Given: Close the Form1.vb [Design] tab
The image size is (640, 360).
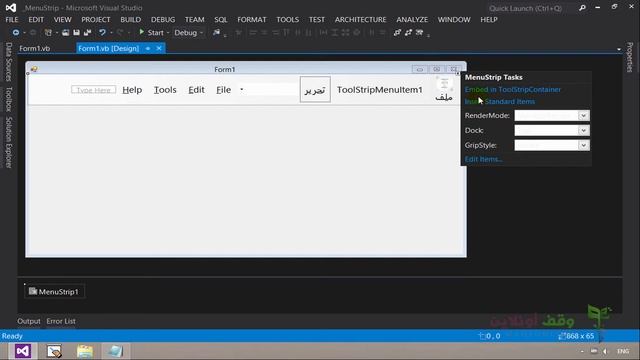Looking at the screenshot, I should [x=159, y=49].
